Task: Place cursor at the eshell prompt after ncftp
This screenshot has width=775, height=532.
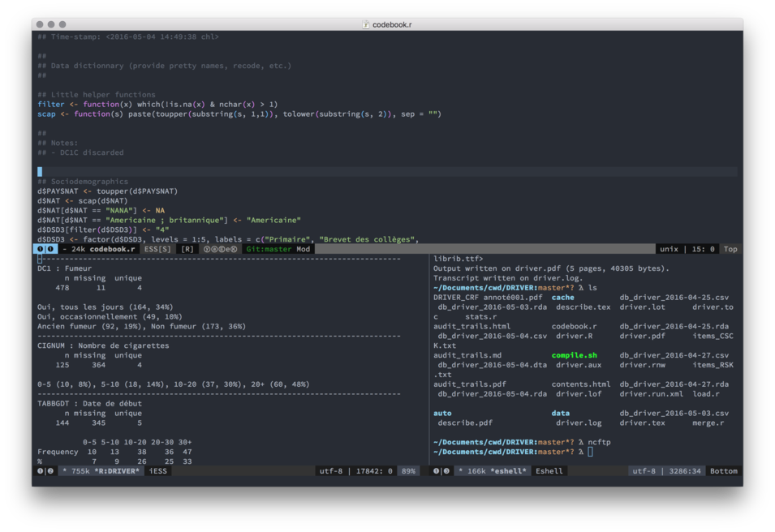Action: [591, 452]
